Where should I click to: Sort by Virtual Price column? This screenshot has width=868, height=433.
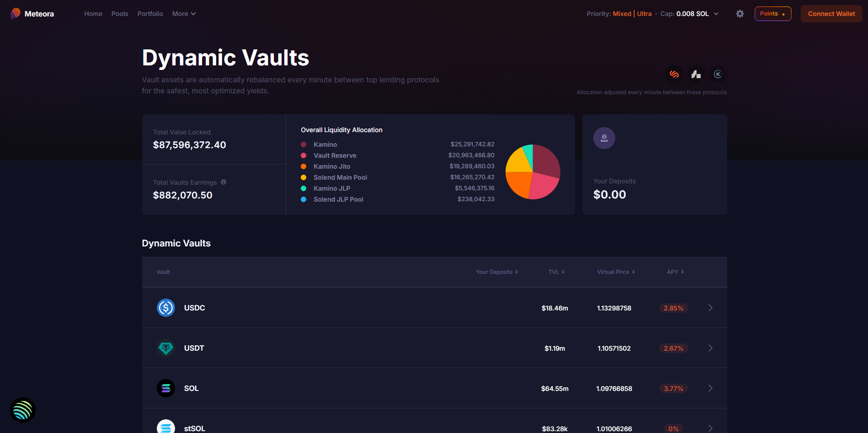(616, 272)
